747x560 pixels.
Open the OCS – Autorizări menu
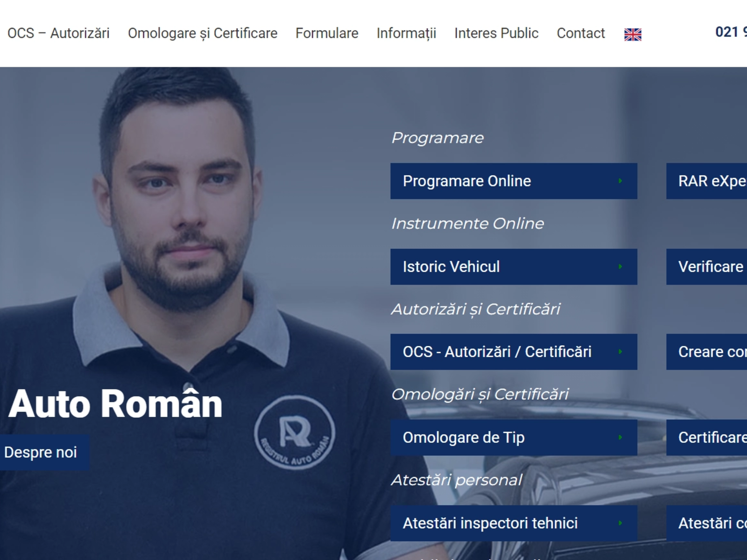pyautogui.click(x=58, y=34)
